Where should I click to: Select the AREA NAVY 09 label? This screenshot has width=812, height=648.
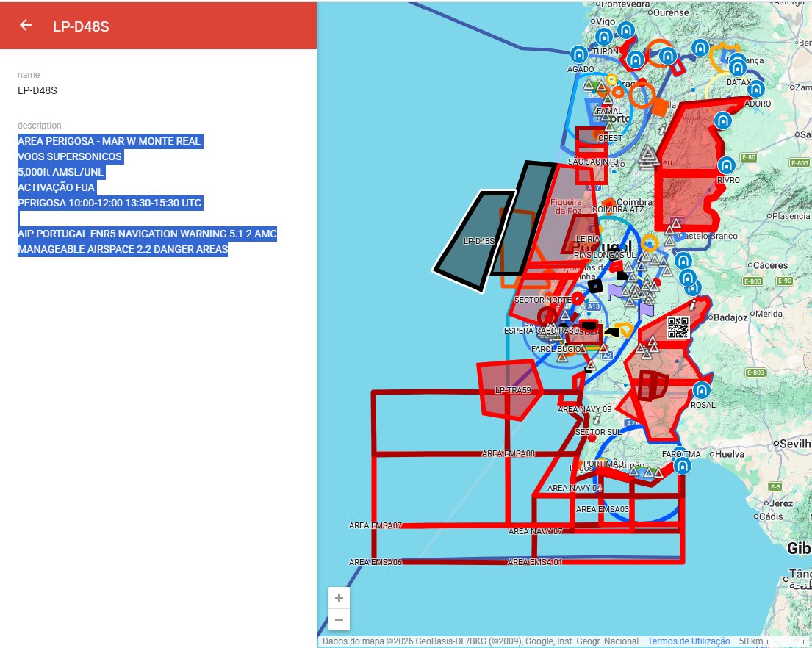point(584,409)
